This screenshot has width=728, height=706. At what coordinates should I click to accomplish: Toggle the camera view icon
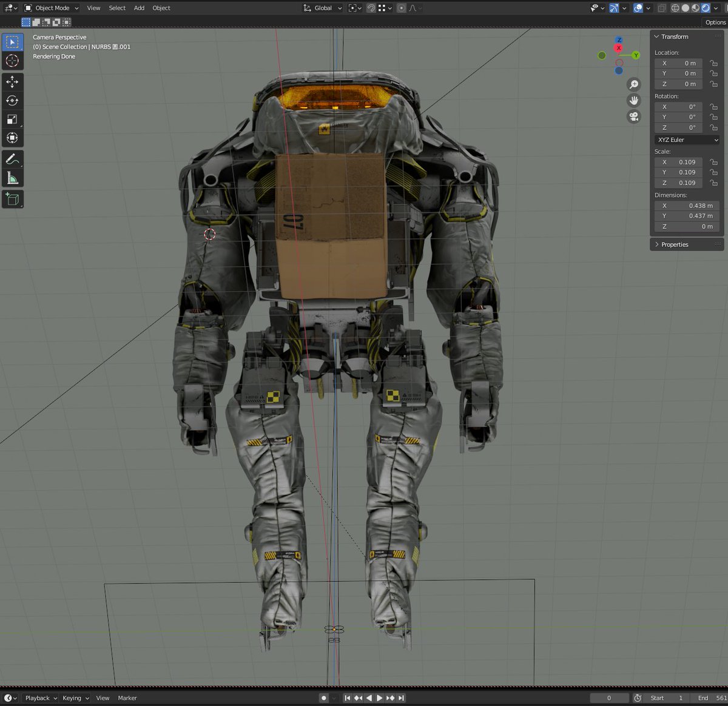click(x=634, y=116)
